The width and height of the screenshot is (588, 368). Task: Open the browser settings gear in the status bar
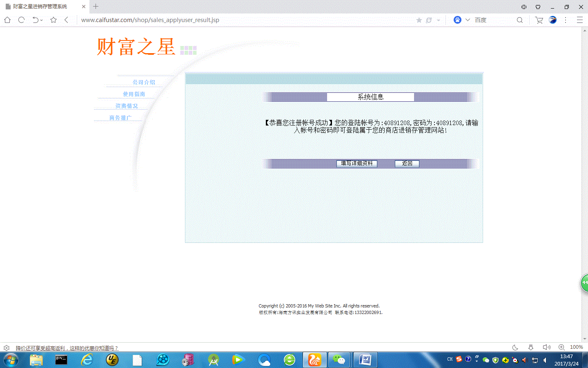pos(7,348)
